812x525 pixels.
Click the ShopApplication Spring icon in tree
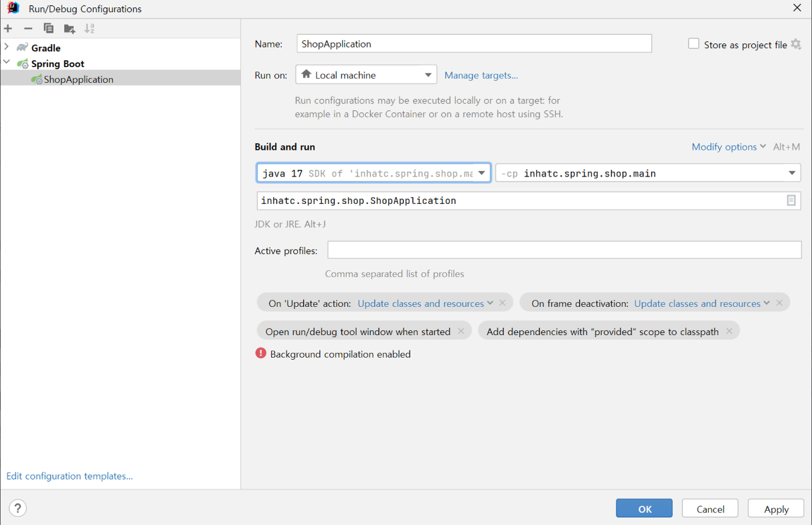[x=37, y=79]
